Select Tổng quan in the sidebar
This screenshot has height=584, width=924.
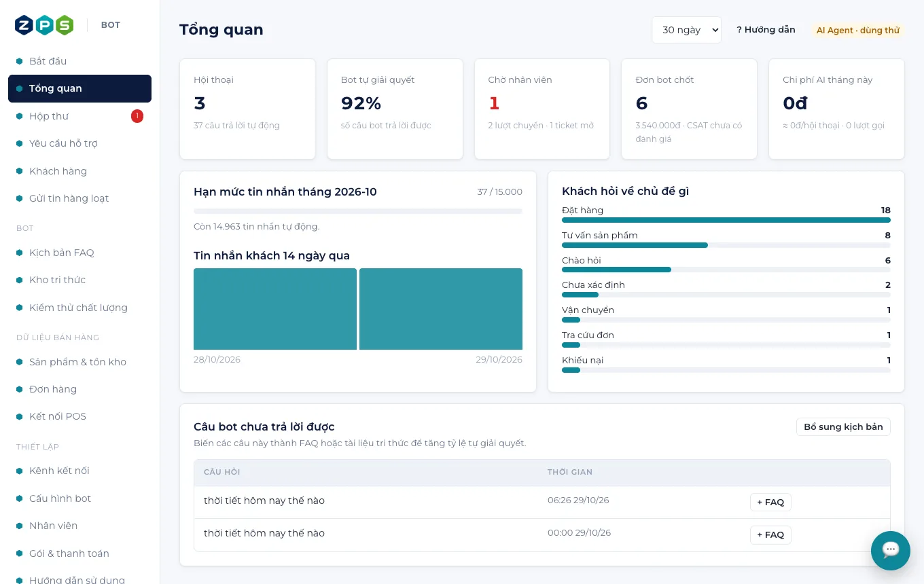click(x=79, y=88)
